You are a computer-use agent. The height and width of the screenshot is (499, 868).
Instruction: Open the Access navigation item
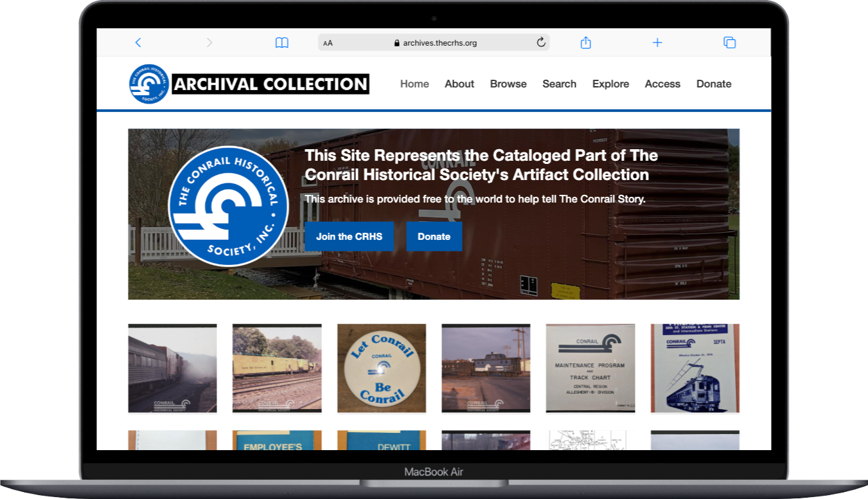[x=662, y=84]
